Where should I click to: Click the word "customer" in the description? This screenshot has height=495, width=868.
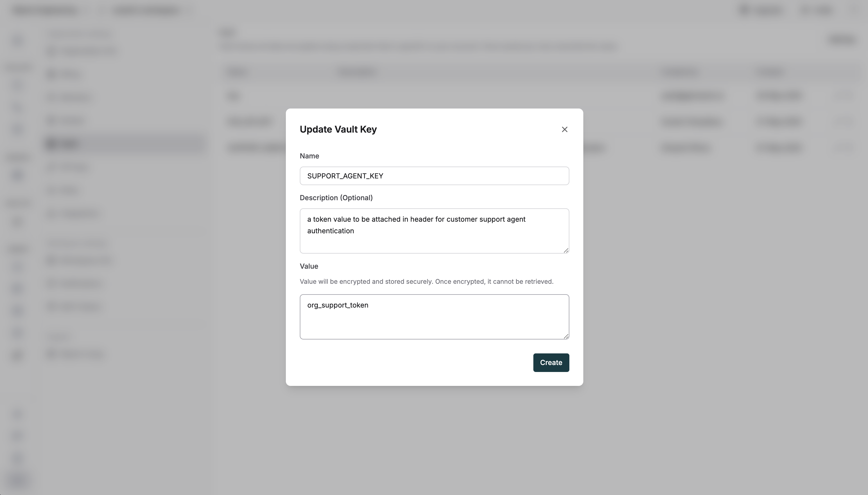click(462, 219)
